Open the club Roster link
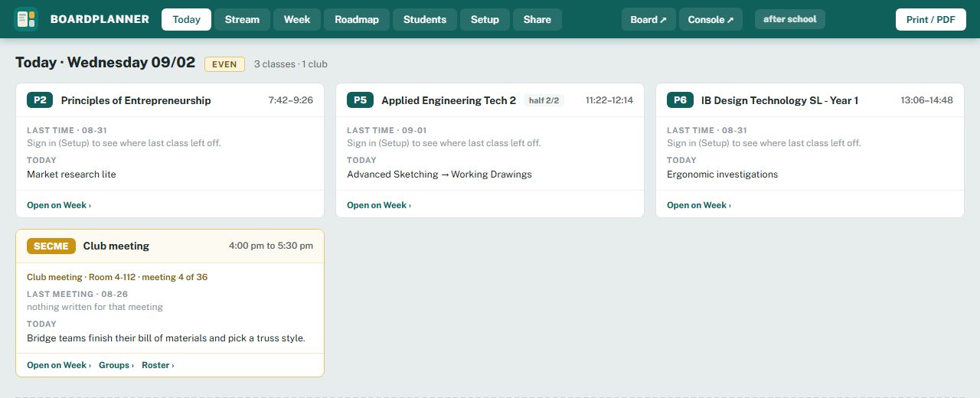Viewport: 980px width, 398px height. click(x=158, y=365)
